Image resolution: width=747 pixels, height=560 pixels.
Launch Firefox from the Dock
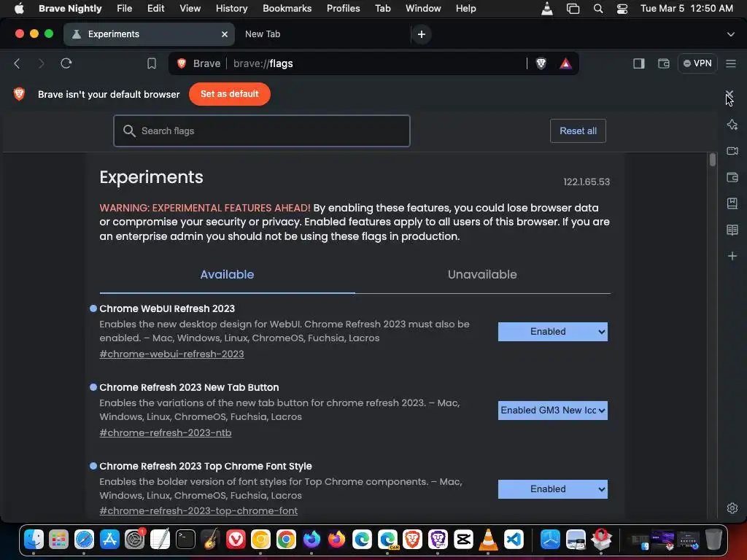point(336,539)
